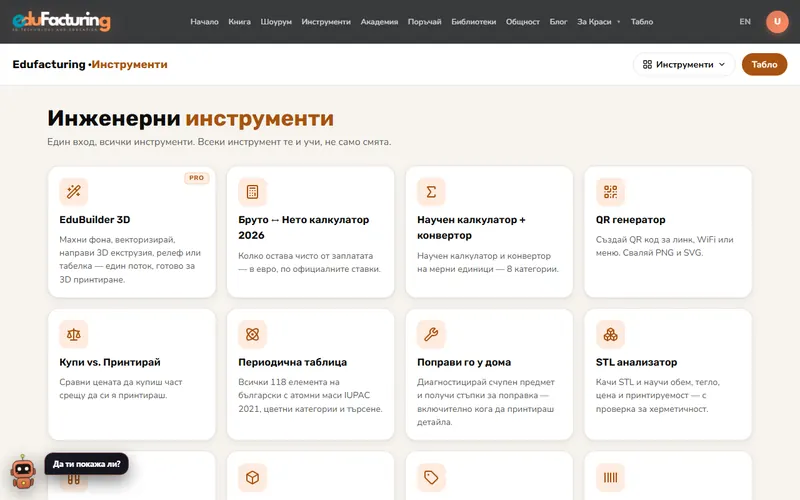Click the sigma icon for Научен калкулатор
The height and width of the screenshot is (500, 800).
(x=431, y=192)
